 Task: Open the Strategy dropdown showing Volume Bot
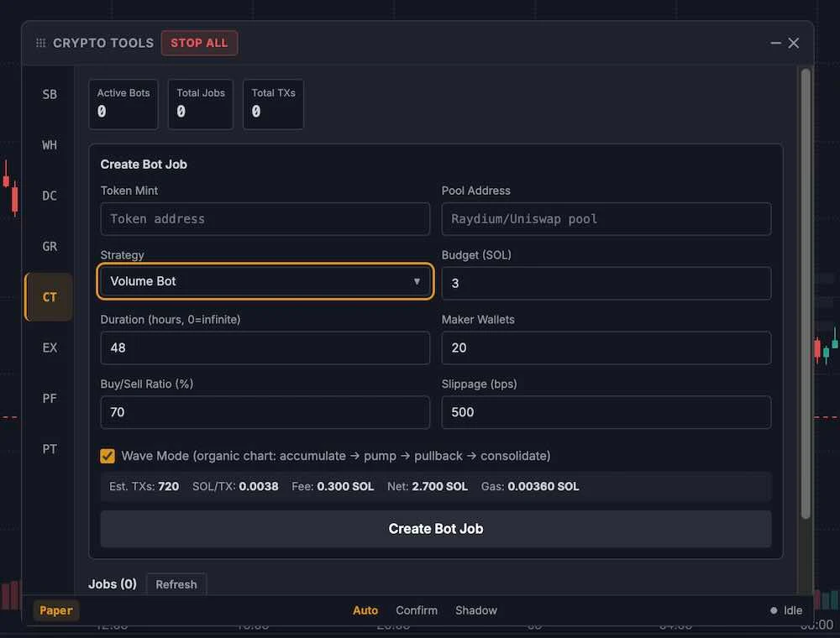coord(265,281)
